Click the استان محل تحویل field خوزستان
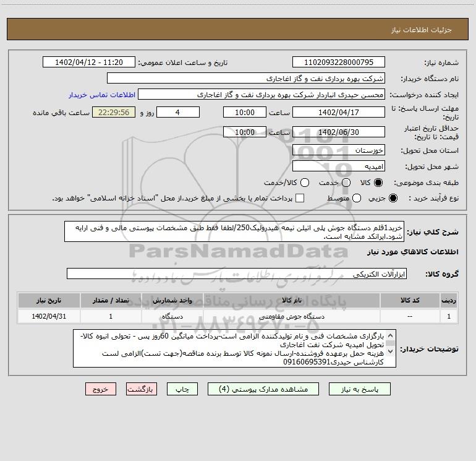Screen dimensions: 476x461 [x=339, y=150]
